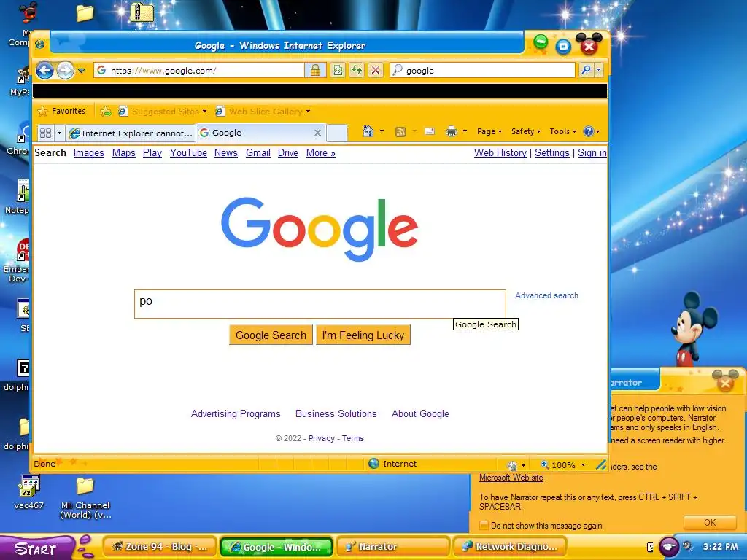
Task: Expand Home button dropdown arrow
Action: point(382,131)
